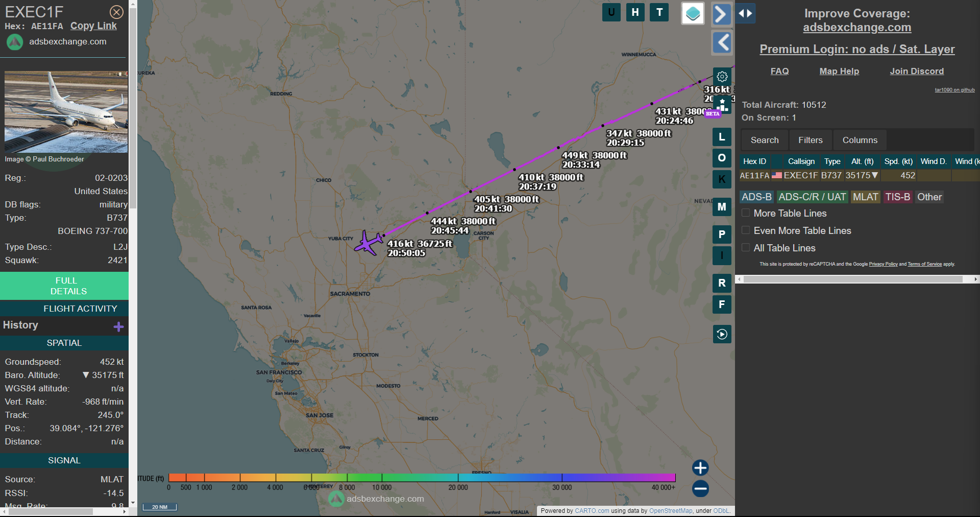Click the I map toggle button
The width and height of the screenshot is (980, 517).
click(x=722, y=255)
